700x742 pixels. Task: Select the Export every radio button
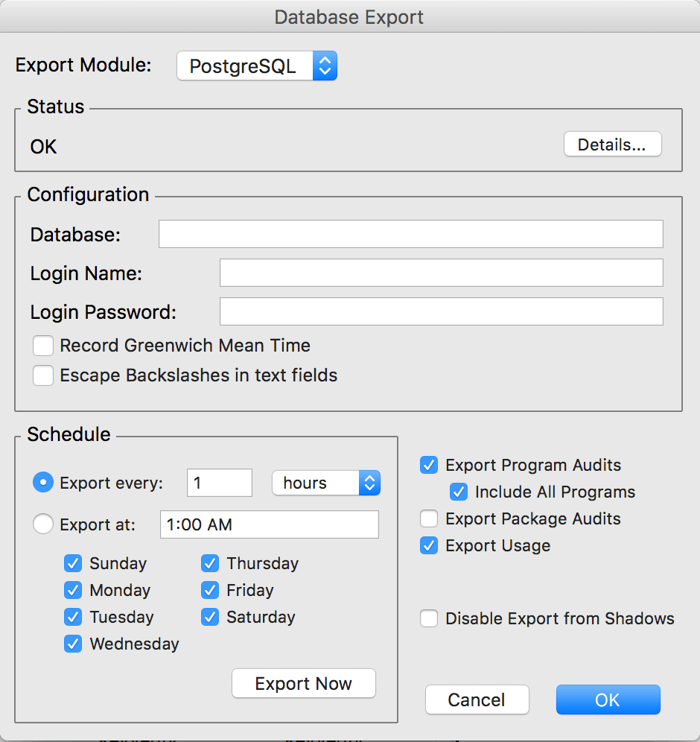[43, 483]
